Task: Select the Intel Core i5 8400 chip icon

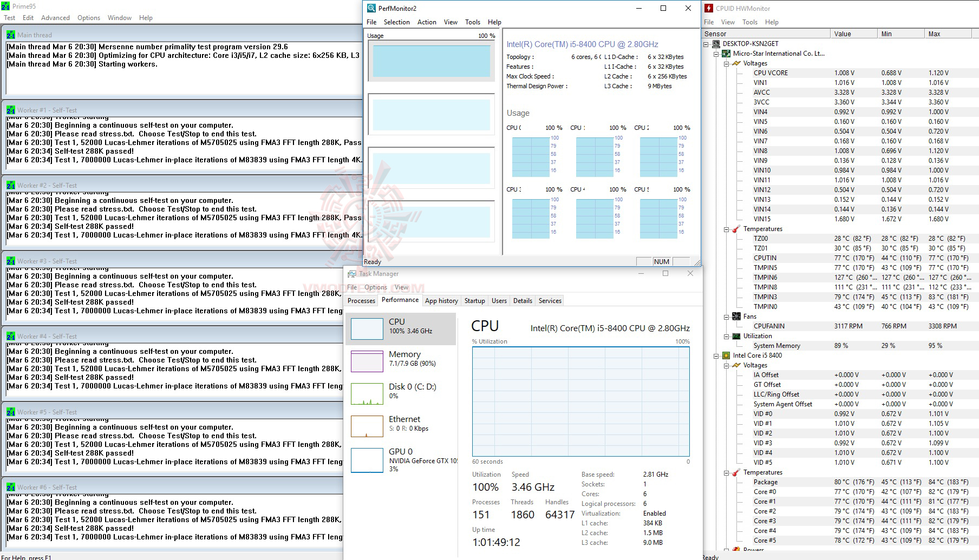Action: (726, 355)
